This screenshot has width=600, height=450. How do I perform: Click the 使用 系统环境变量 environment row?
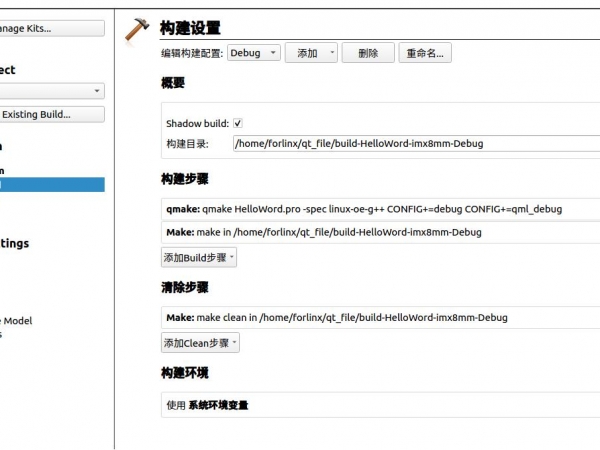(380, 405)
